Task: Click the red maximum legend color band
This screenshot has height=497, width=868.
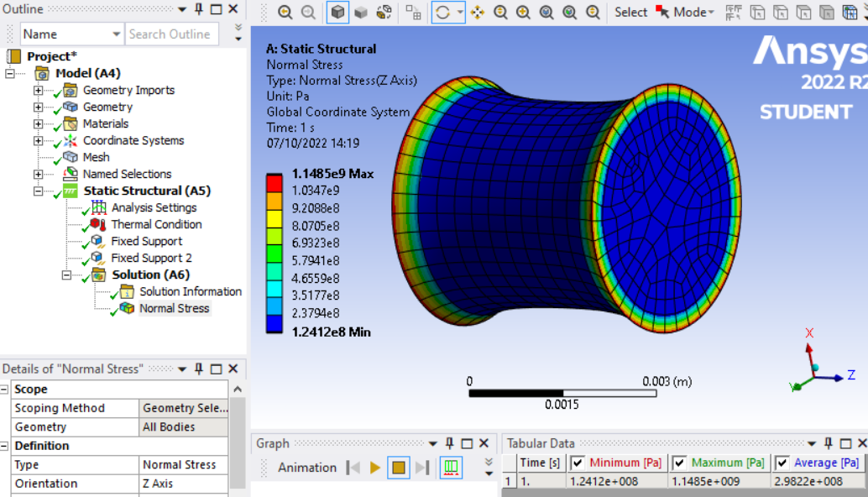Action: tap(275, 183)
